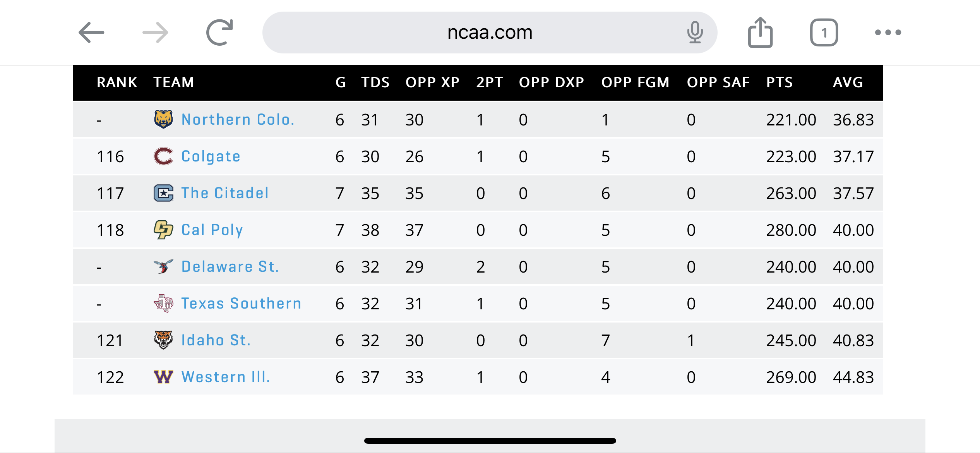Open the share sheet icon
980x453 pixels.
(760, 33)
